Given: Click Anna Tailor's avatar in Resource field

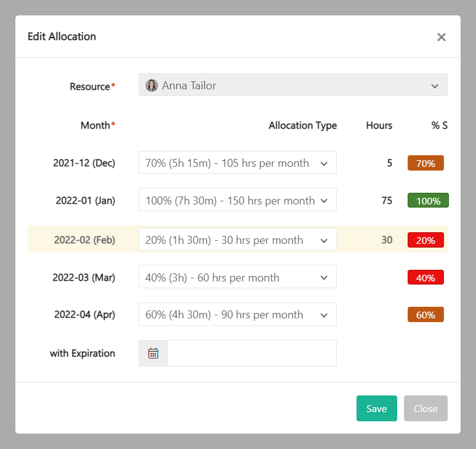Looking at the screenshot, I should (x=151, y=86).
